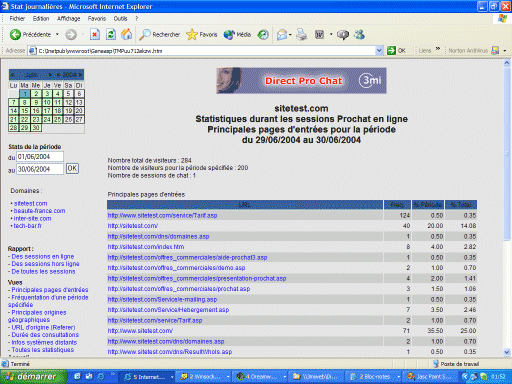Open the 'Principales pages d'entrées' view
Viewport: 512px width, 384px height.
[x=50, y=290]
